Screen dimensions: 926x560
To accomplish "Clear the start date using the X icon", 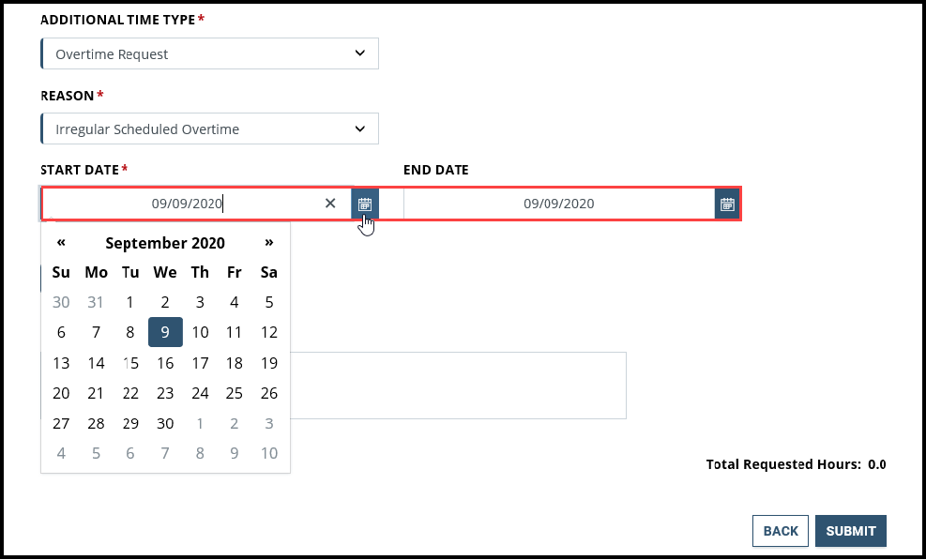I will click(330, 203).
